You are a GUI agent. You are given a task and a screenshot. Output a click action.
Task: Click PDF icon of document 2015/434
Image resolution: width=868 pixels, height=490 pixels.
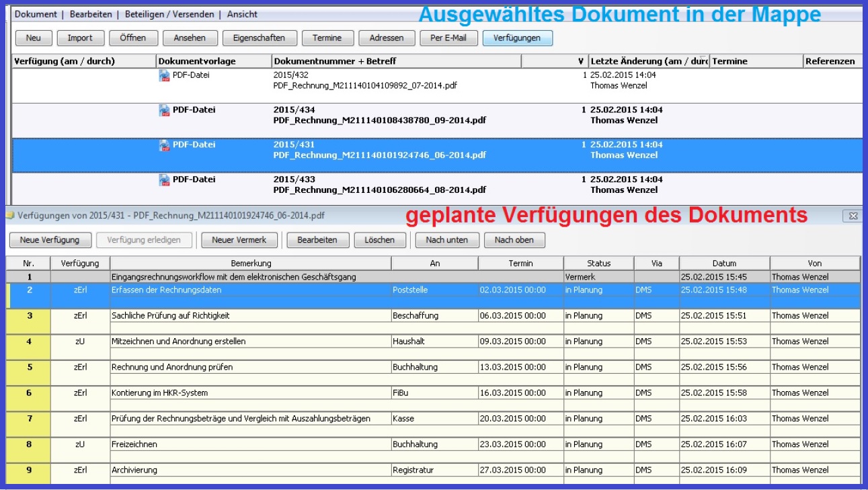coord(164,111)
